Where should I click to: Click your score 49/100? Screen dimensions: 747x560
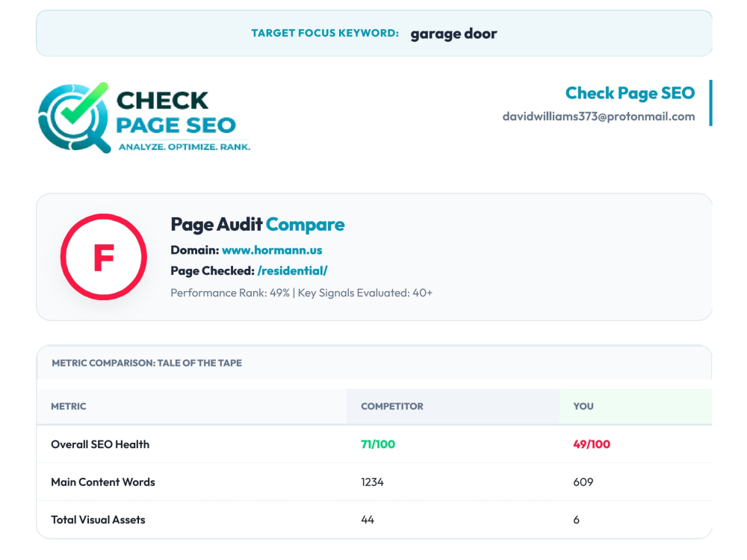(591, 444)
